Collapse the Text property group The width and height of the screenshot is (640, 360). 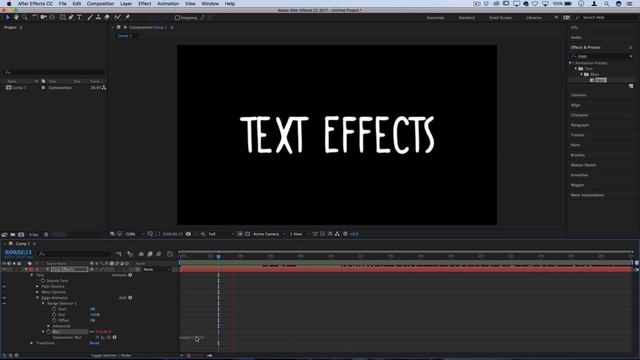[31, 275]
